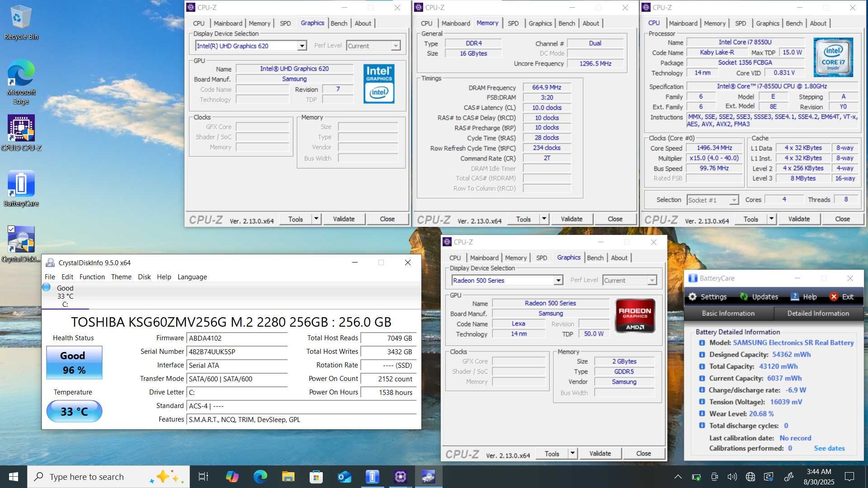The image size is (868, 488).
Task: Switch to Basic Information tab in BatteryCare
Action: pos(728,313)
